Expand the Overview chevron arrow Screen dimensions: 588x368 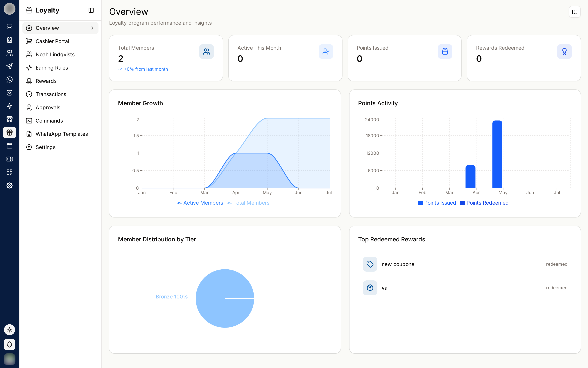click(93, 28)
